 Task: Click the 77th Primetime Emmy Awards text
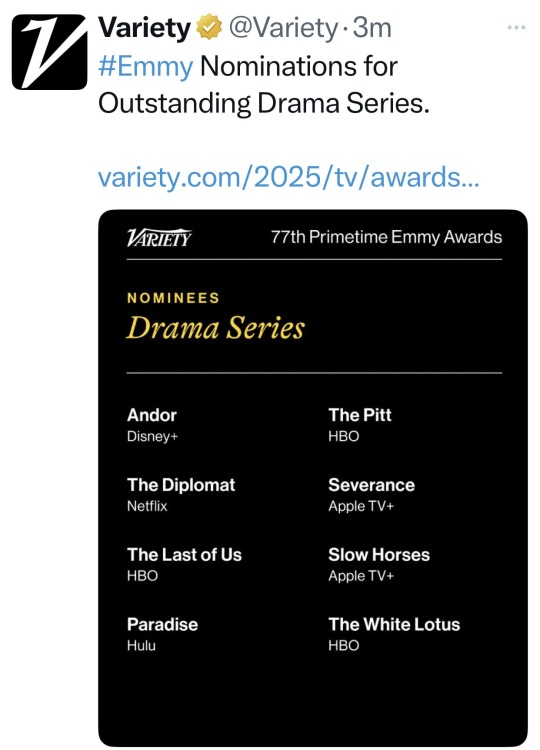click(x=386, y=237)
